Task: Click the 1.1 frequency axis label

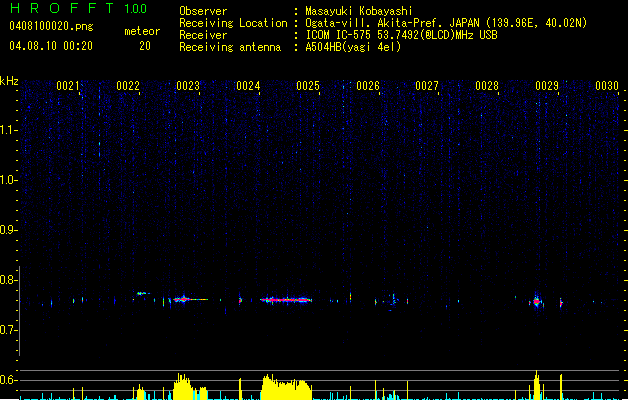Action: [8, 130]
